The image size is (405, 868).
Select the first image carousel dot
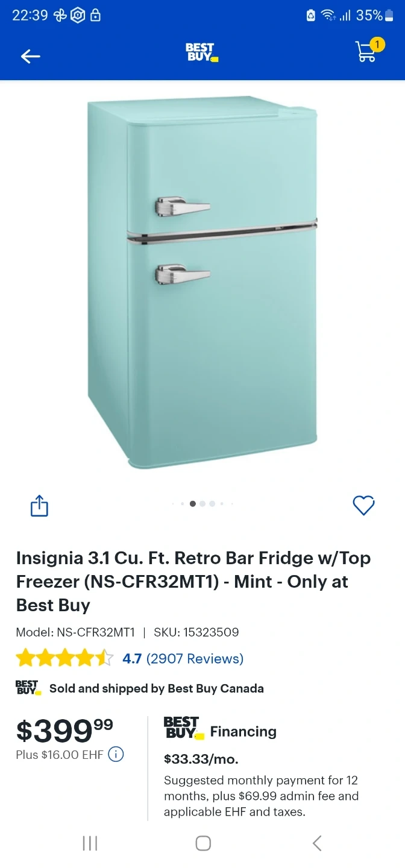tap(173, 504)
